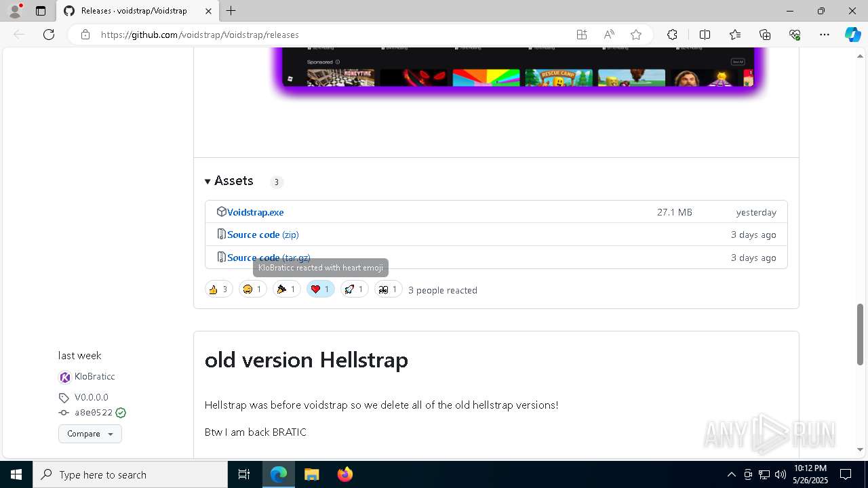
Task: Show the verified commit badge
Action: [121, 413]
